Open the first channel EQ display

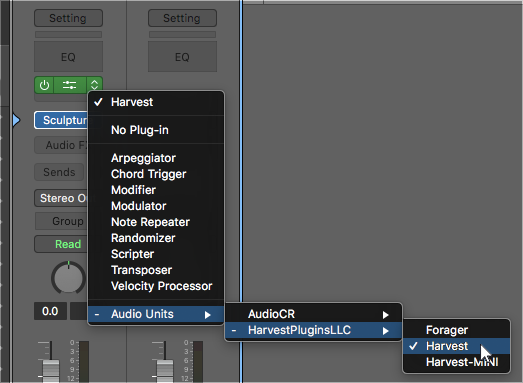click(x=68, y=57)
